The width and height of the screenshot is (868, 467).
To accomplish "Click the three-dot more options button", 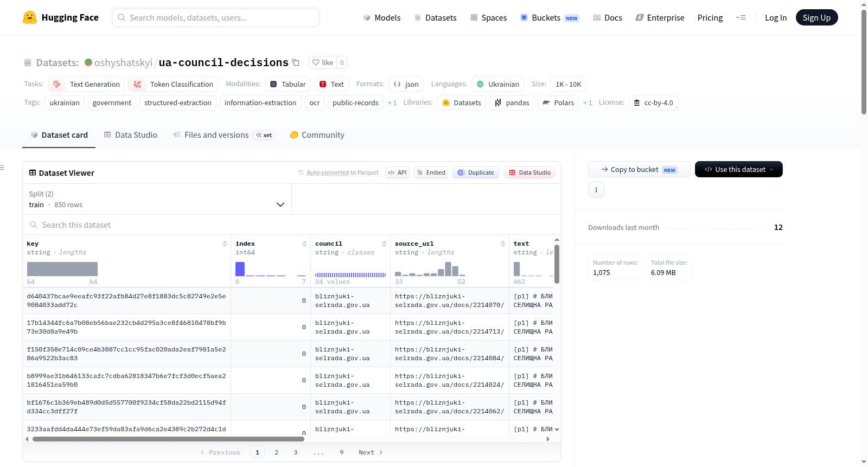I will (x=596, y=190).
